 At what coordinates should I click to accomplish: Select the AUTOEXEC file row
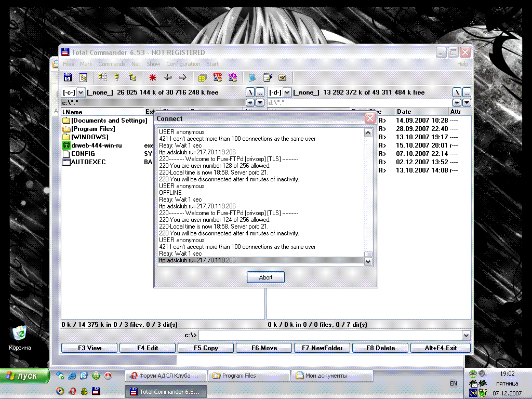coord(85,162)
